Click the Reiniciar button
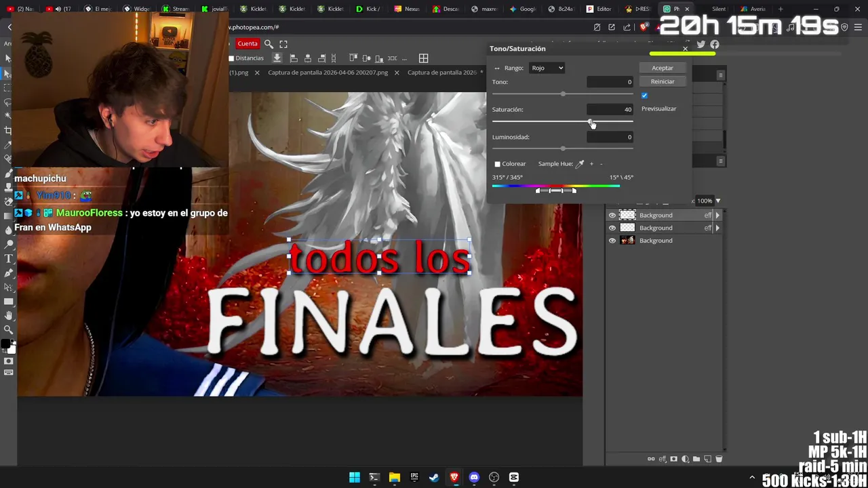Viewport: 868px width, 488px height. [663, 81]
